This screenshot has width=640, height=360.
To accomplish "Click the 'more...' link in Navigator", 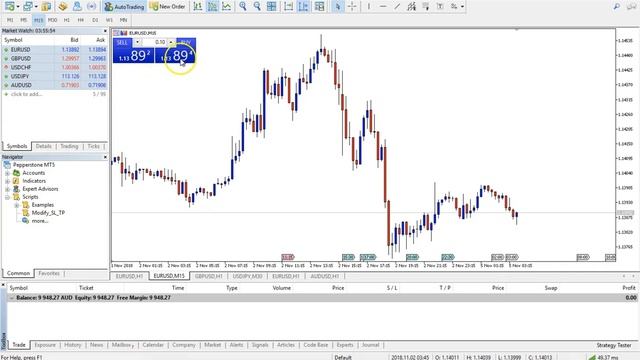I will tap(40, 221).
